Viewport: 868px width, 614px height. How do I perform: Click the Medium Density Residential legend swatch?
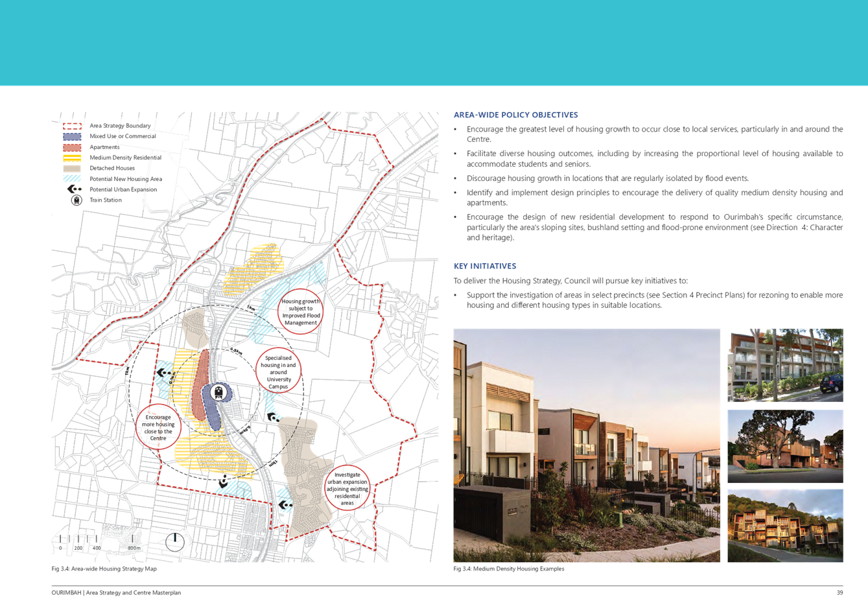click(x=72, y=158)
